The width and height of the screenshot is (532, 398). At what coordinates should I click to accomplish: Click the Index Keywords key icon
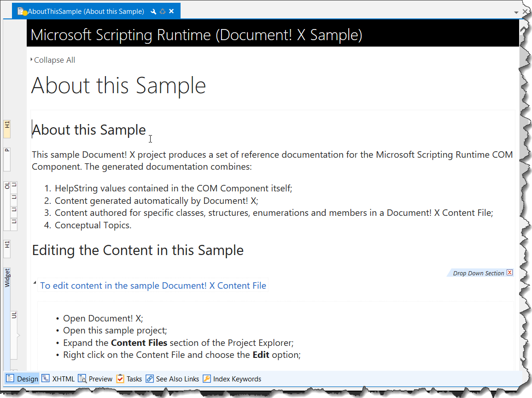[207, 378]
